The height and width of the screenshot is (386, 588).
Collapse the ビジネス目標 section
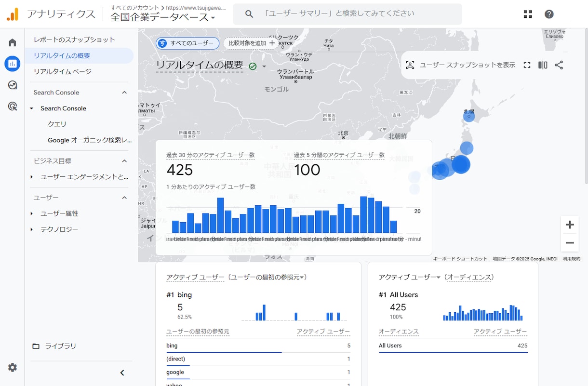coord(124,161)
